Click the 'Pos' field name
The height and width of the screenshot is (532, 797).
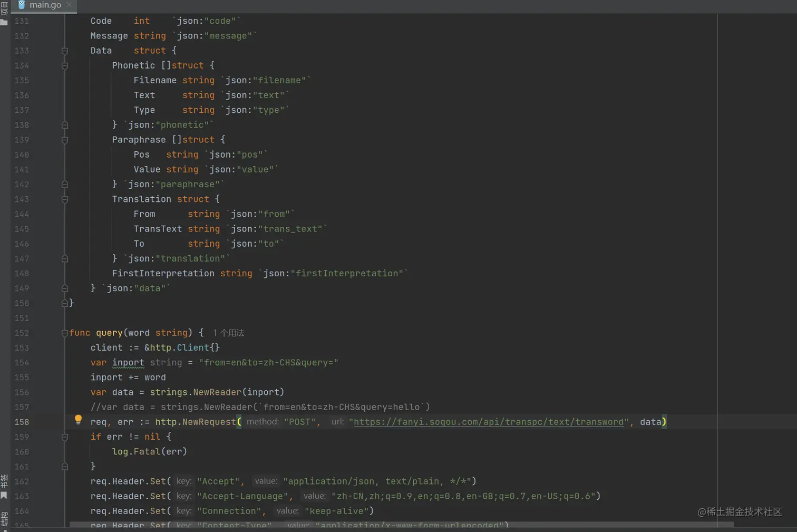pos(141,154)
